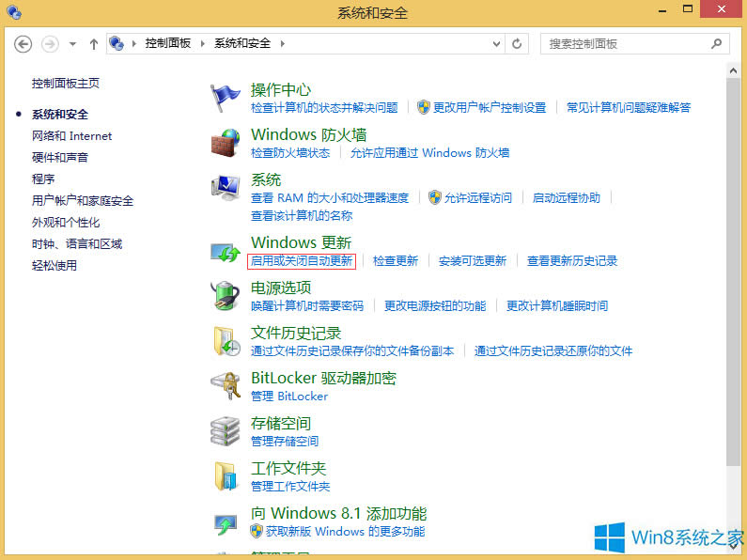Click the Work Folders icon
747x560 pixels.
coord(226,476)
